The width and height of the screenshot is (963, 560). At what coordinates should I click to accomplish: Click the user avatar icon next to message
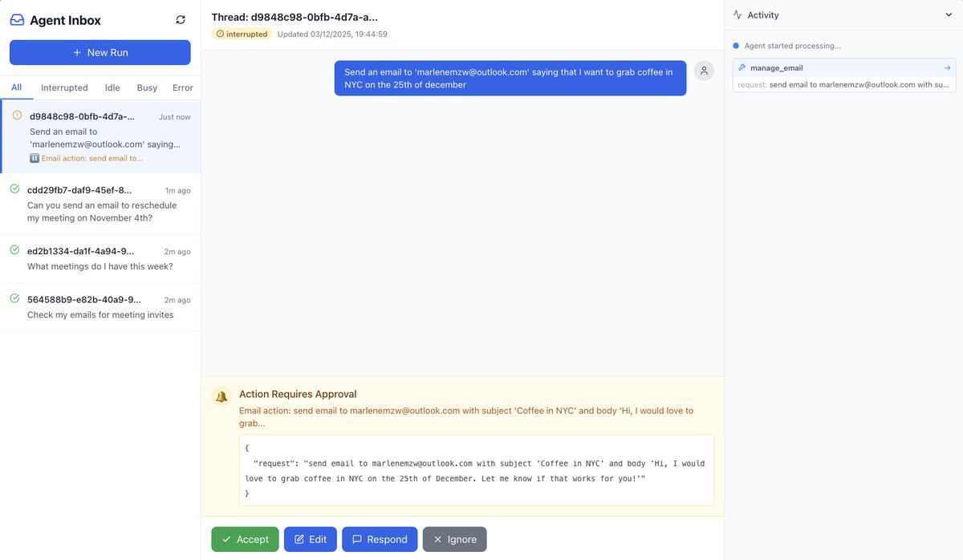704,71
